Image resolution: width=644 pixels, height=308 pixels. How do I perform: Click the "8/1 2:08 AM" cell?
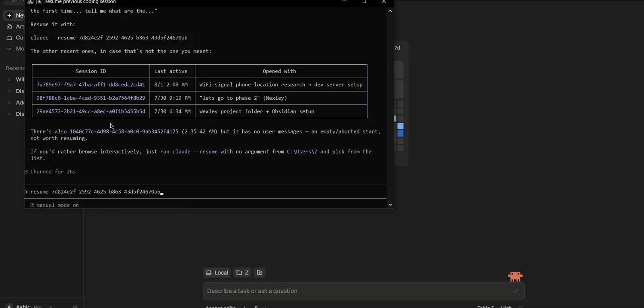(x=172, y=84)
